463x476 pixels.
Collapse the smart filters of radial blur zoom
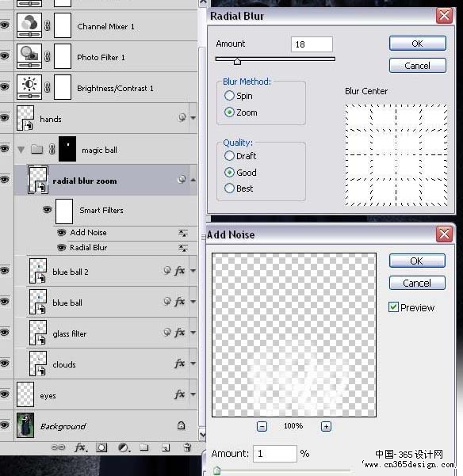click(193, 180)
